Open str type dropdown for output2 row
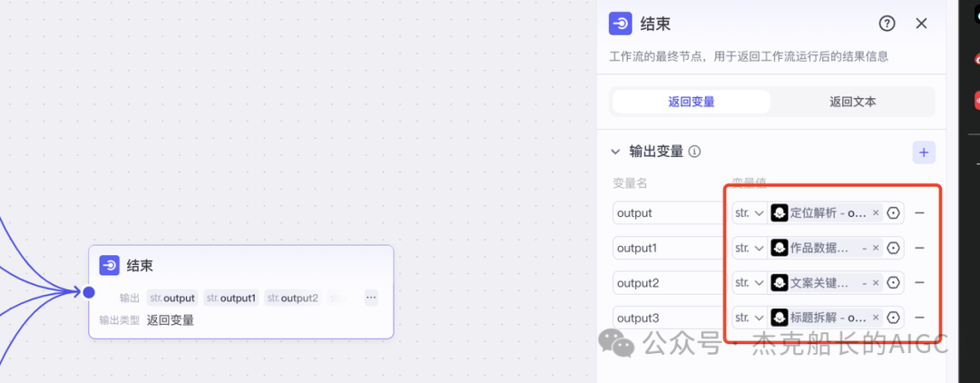The image size is (980, 383). (750, 283)
